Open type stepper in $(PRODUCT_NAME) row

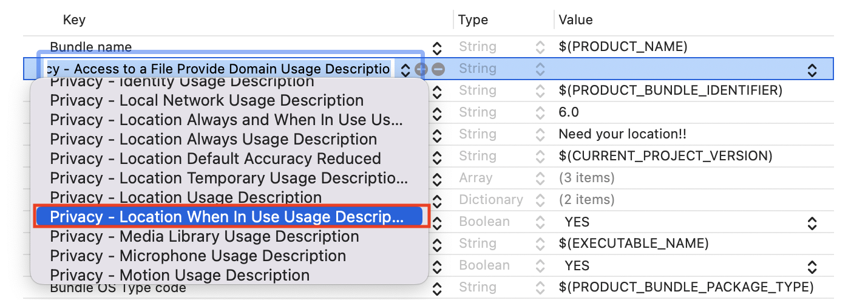[540, 47]
